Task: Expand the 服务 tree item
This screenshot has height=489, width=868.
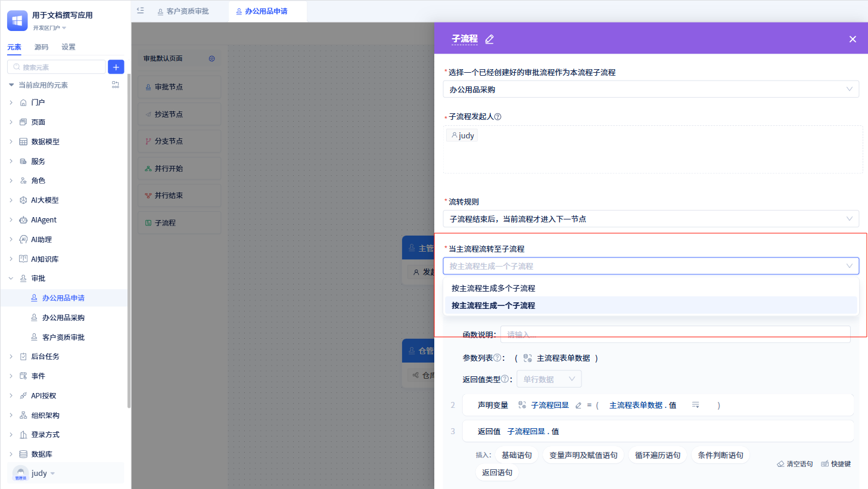Action: pyautogui.click(x=11, y=161)
